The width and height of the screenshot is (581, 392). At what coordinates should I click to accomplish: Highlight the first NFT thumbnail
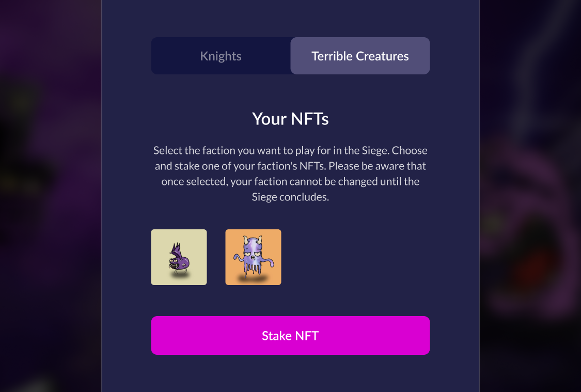[x=179, y=257]
